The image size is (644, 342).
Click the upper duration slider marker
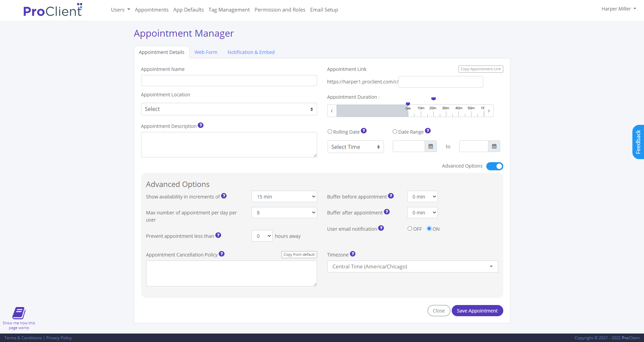[433, 99]
